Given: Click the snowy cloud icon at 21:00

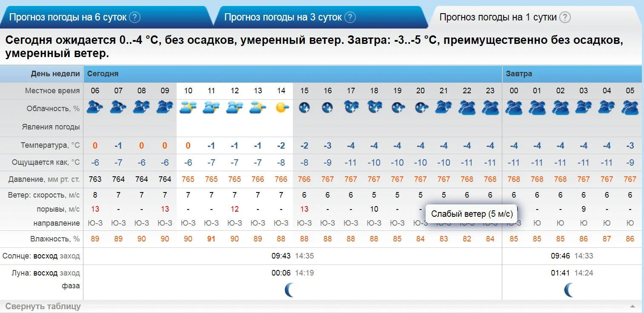Looking at the screenshot, I should 444,107.
